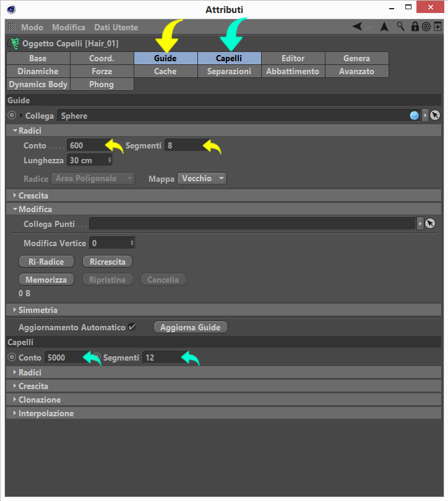This screenshot has height=501, width=448.
Task: Click the Guide Conto field showing 600
Action: [x=88, y=145]
